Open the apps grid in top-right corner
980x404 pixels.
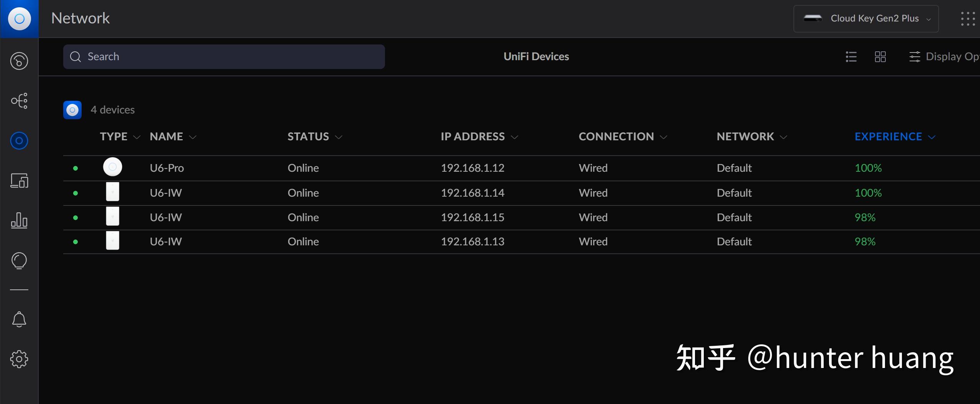(968, 18)
